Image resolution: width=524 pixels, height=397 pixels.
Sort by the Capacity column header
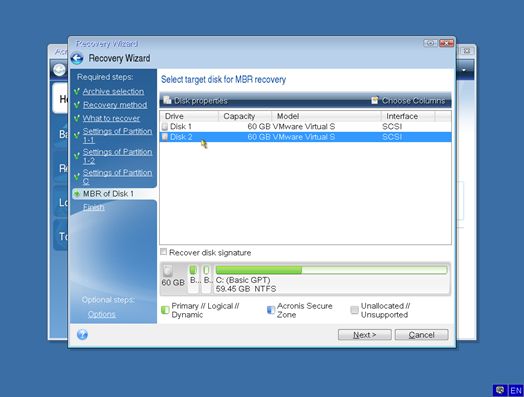245,116
